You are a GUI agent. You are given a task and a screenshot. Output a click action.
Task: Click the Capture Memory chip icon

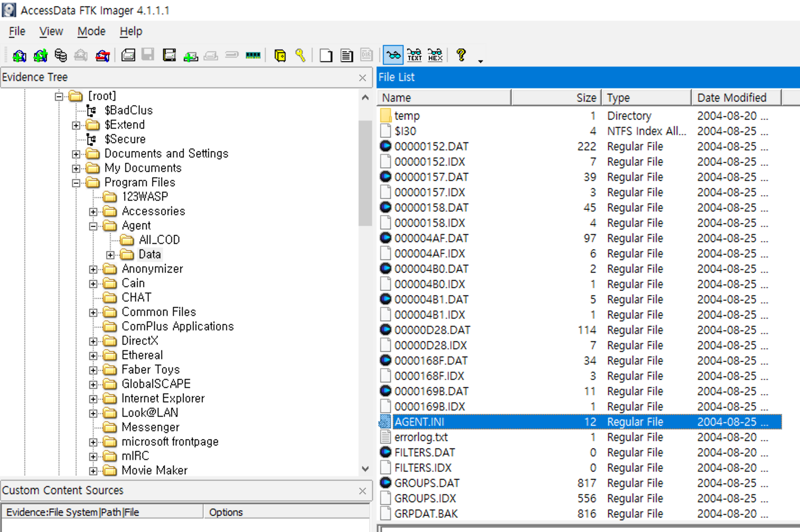coord(253,55)
